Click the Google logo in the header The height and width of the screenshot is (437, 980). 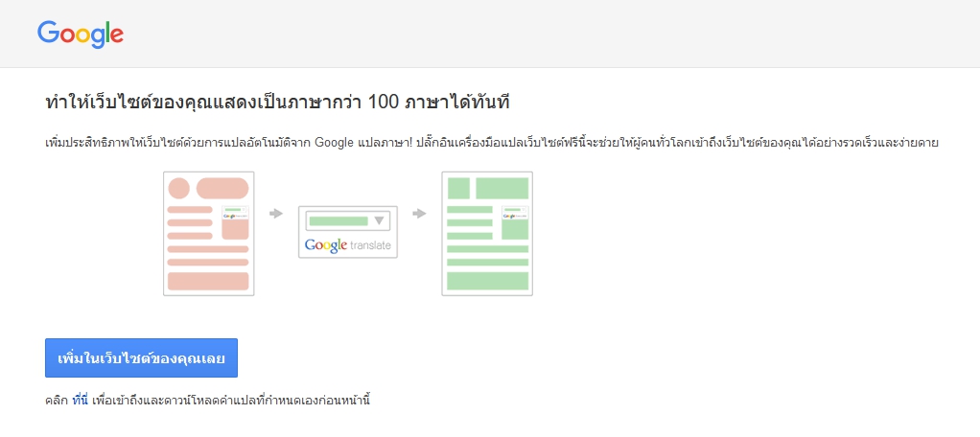(x=81, y=34)
